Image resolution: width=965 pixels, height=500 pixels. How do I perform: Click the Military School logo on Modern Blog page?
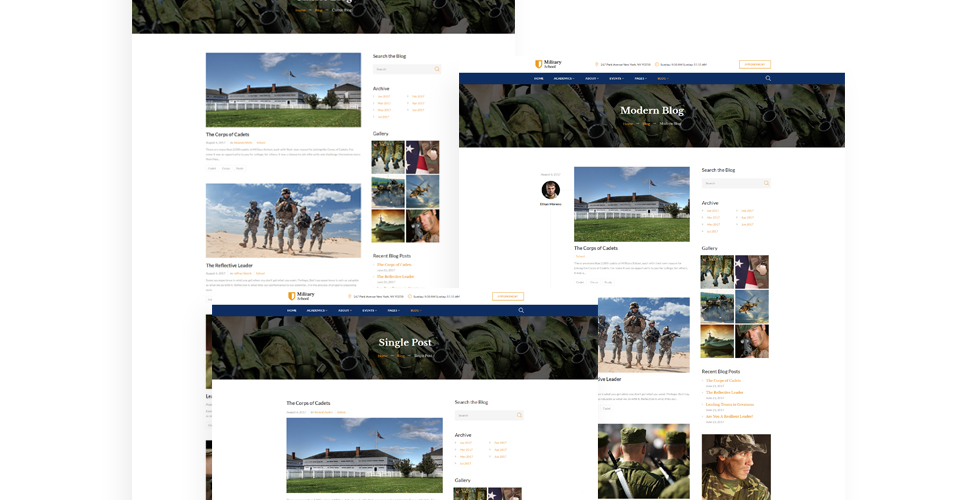click(x=548, y=63)
